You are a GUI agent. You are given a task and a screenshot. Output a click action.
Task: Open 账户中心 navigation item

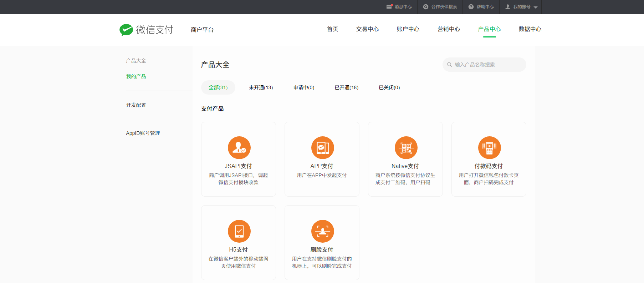408,29
